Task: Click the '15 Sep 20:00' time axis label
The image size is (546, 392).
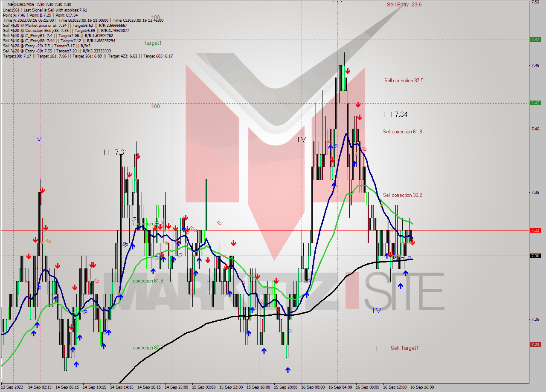Action: tap(286, 387)
